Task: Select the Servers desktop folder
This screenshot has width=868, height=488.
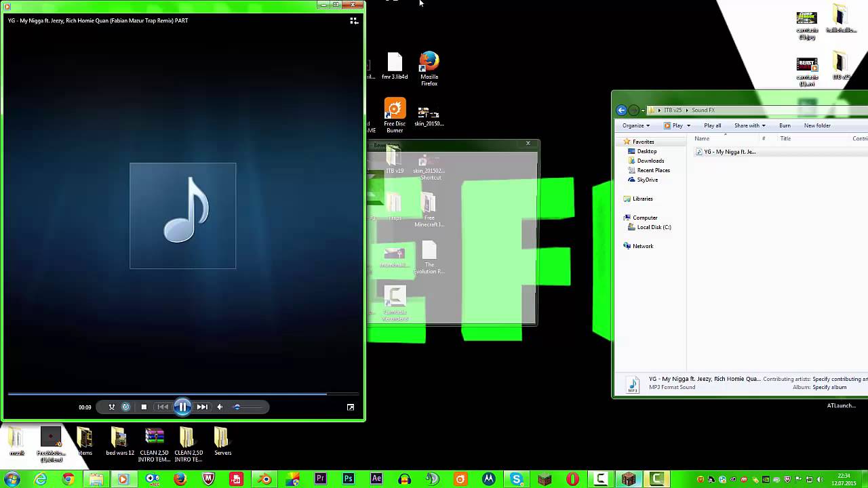Action: pos(222,442)
